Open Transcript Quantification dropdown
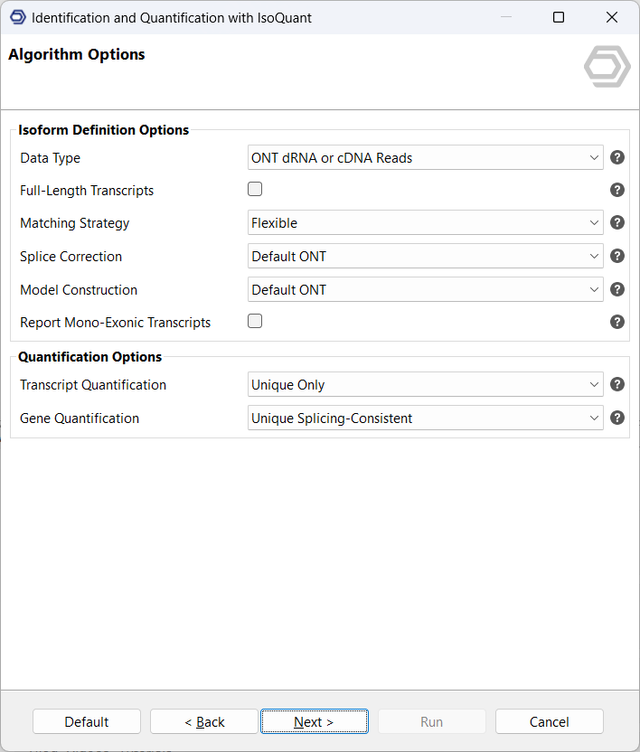 click(x=425, y=385)
